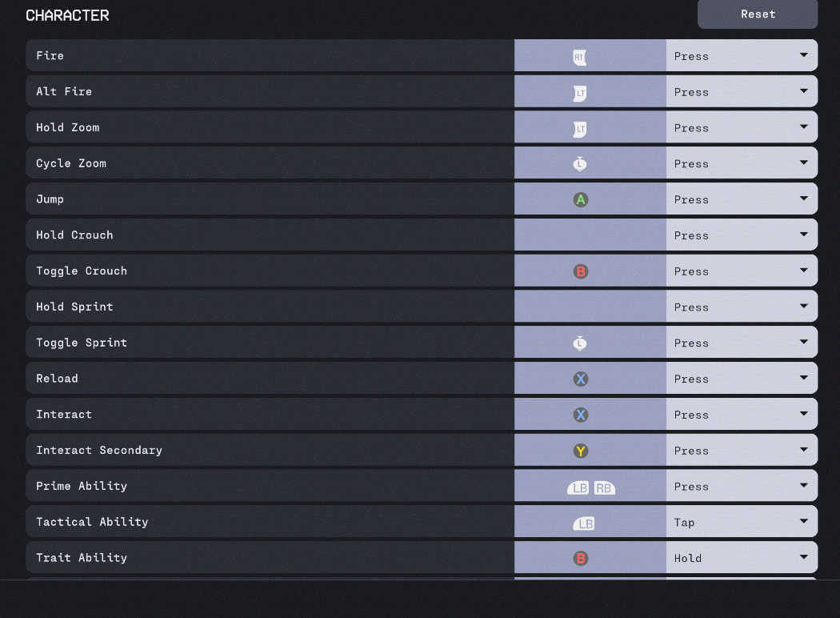Image resolution: width=840 pixels, height=618 pixels.
Task: Click the red B icon for Toggle Crouch
Action: (x=581, y=271)
